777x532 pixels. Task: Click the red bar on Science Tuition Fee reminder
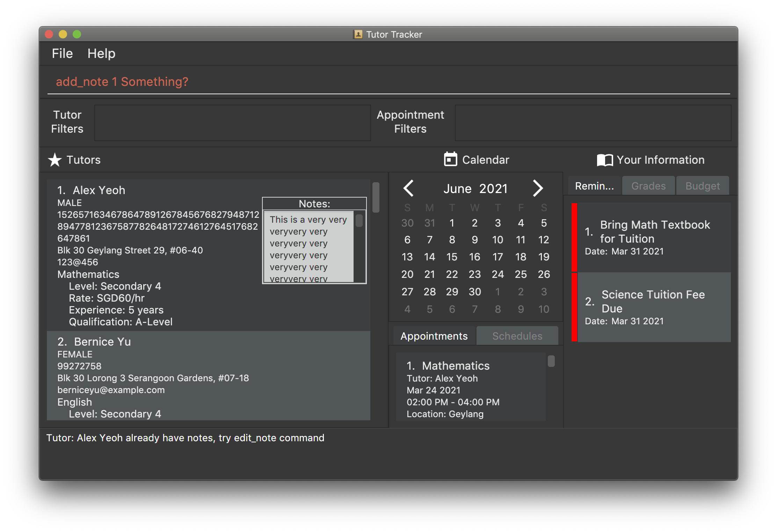[574, 307]
